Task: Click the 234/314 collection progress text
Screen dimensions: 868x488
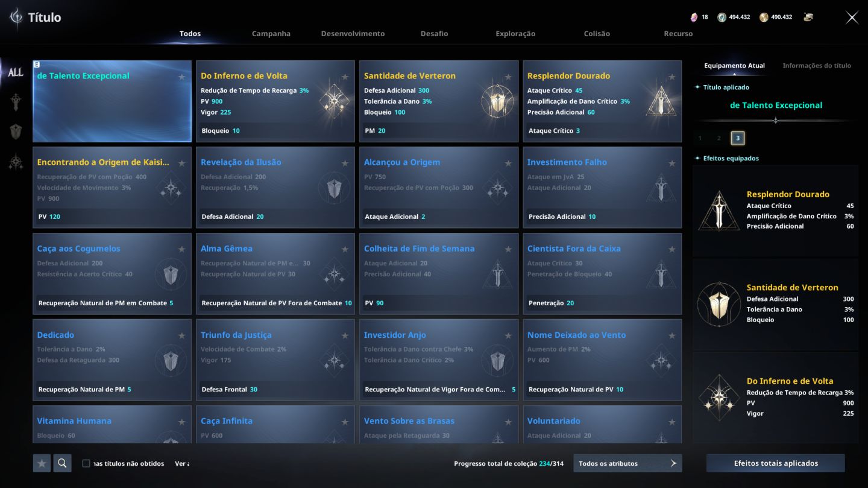Action: pos(552,464)
